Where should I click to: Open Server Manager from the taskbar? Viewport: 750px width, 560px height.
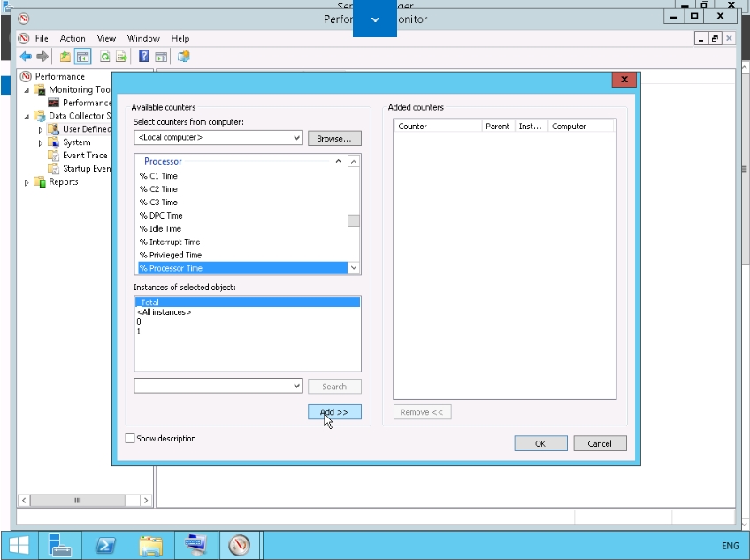(x=60, y=545)
